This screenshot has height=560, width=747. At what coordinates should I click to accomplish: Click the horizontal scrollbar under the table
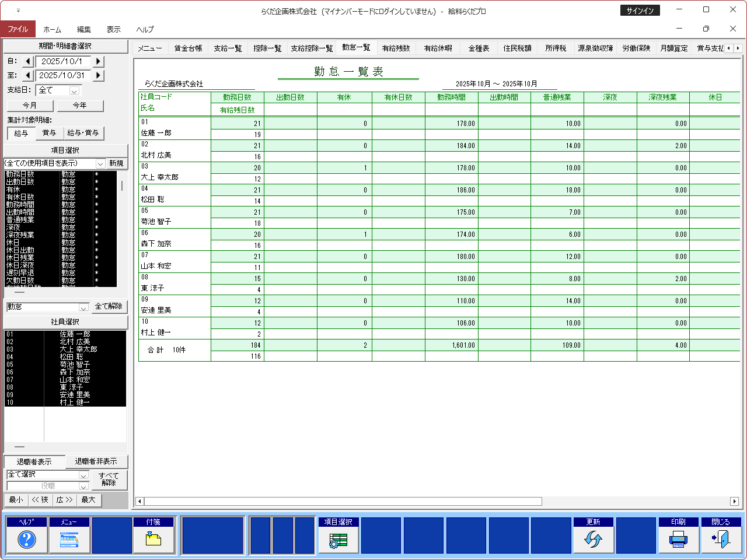tap(343, 501)
